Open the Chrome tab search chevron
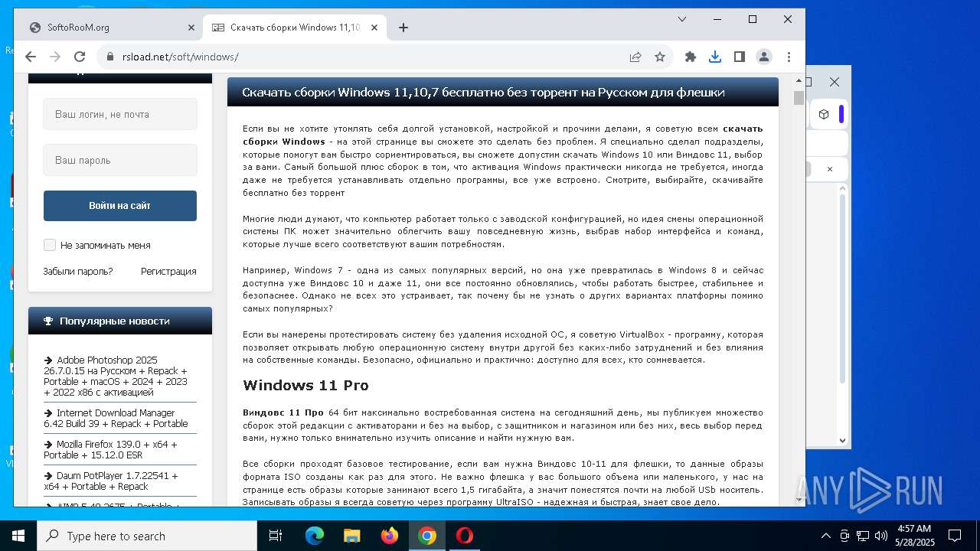Screen dimensions: 980x551 coord(682,19)
